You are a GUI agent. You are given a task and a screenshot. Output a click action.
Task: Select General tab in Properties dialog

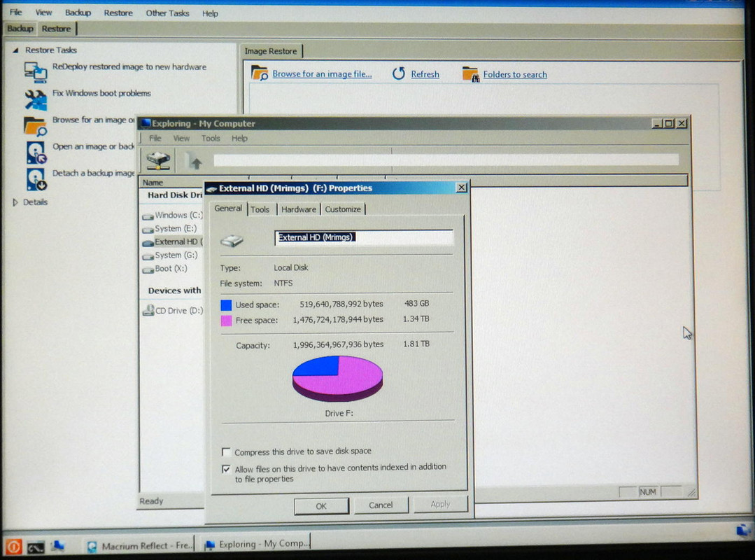click(x=228, y=209)
